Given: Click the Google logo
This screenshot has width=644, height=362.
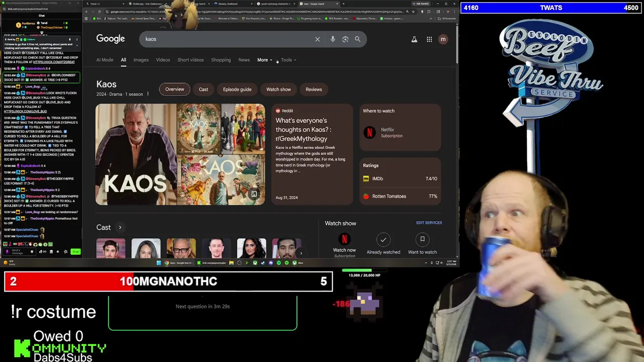Looking at the screenshot, I should (111, 39).
